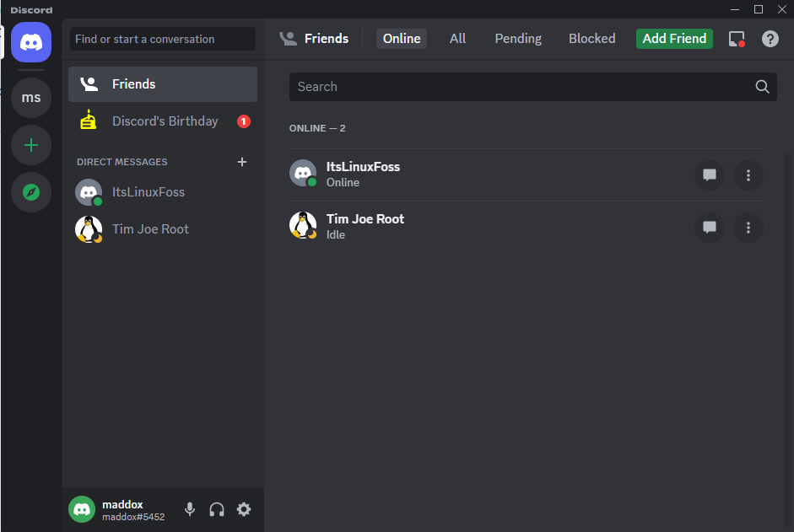The image size is (794, 532).
Task: Open Explore Discoverable Servers compass icon
Action: (31, 192)
